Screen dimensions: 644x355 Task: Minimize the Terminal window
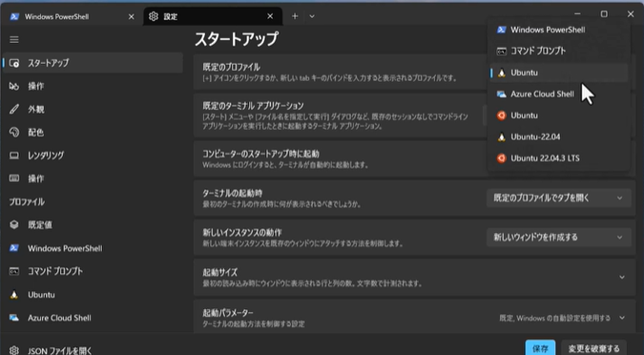pyautogui.click(x=577, y=14)
